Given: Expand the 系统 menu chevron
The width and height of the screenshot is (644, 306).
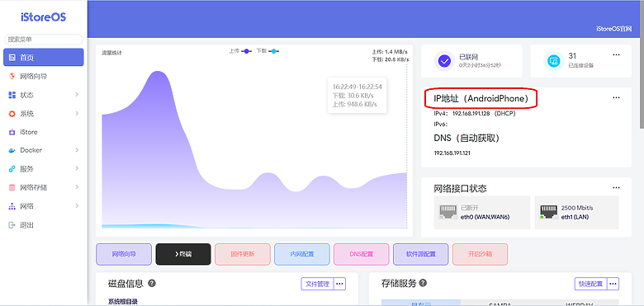Looking at the screenshot, I should tap(77, 114).
